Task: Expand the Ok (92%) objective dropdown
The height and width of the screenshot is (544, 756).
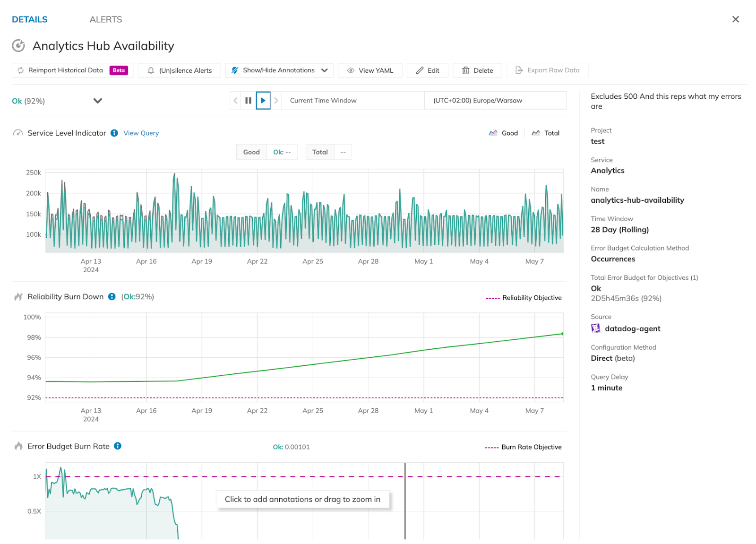Action: coord(97,101)
